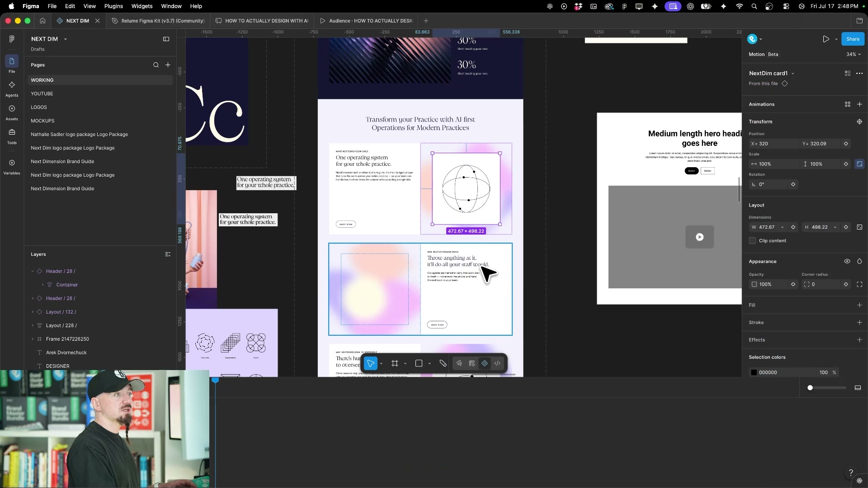Click blend mode droplet icon in Appearance

(x=859, y=261)
